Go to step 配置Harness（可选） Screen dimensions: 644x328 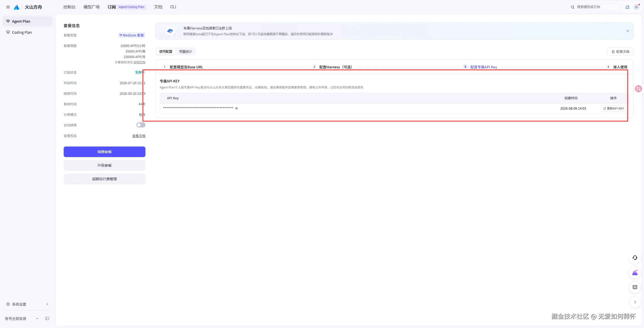[x=332, y=67]
